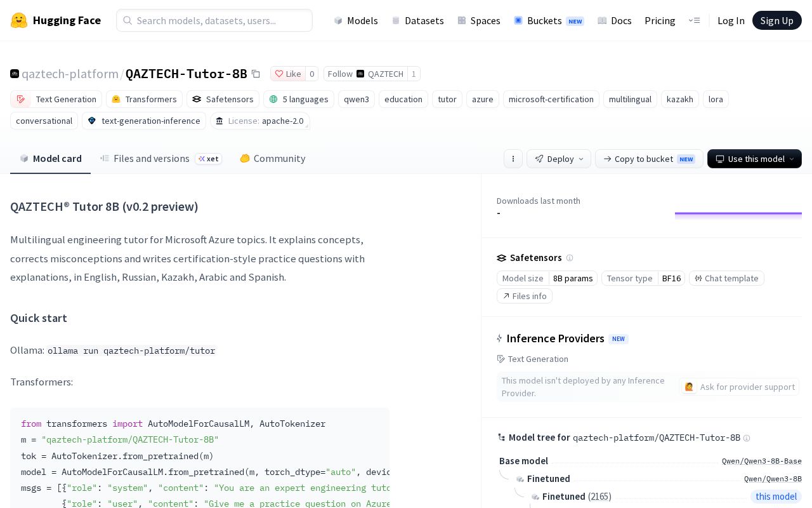The image size is (812, 508).
Task: Open the Community tab
Action: click(x=272, y=159)
